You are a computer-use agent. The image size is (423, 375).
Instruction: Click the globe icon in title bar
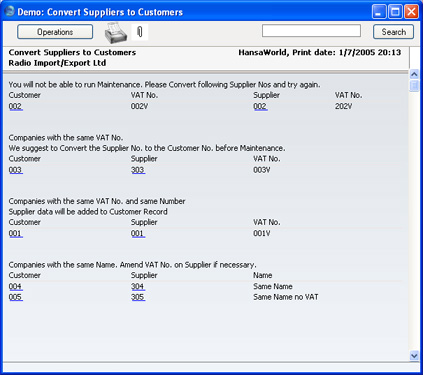pyautogui.click(x=9, y=11)
